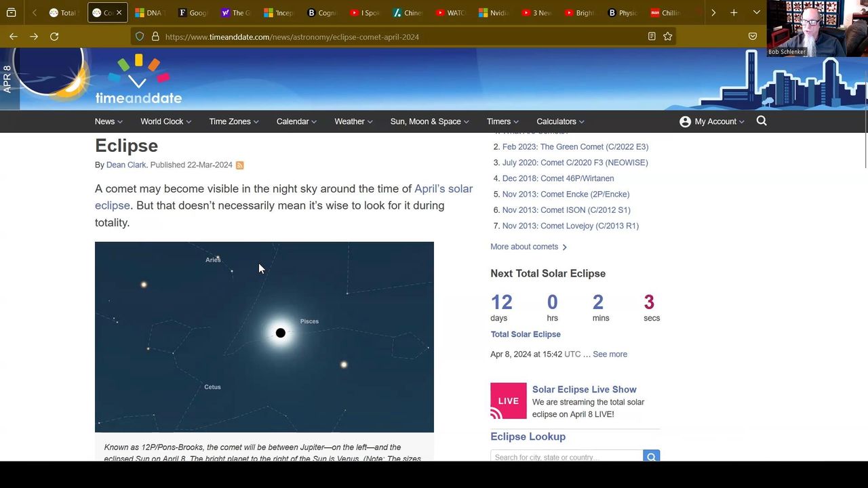Click the eclipse sky map image
This screenshot has width=868, height=488.
coord(264,337)
